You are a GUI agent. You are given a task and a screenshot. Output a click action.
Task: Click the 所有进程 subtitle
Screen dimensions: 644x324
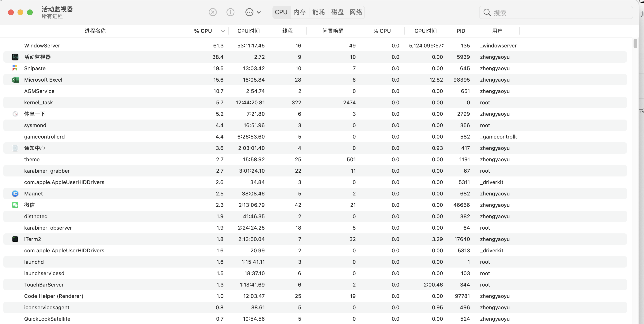coord(52,16)
